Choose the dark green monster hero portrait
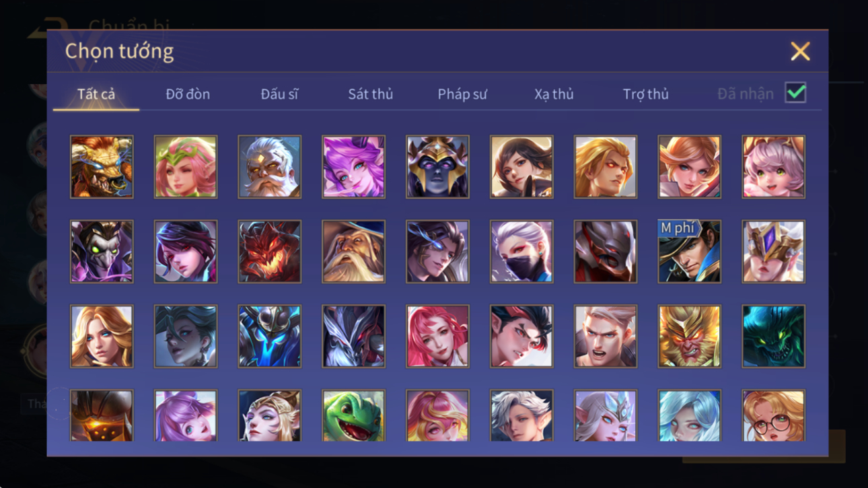Image resolution: width=868 pixels, height=488 pixels. pos(773,337)
